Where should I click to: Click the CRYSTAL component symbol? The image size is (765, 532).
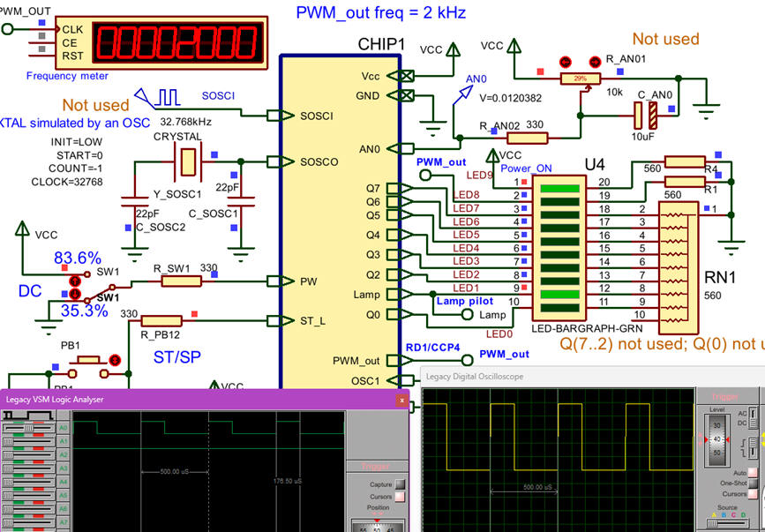click(188, 161)
